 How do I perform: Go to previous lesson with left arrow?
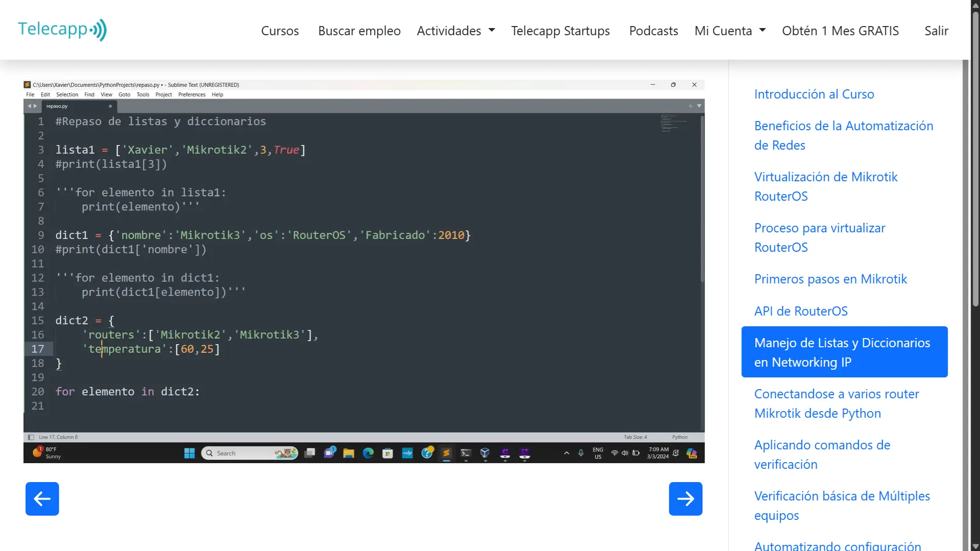(x=42, y=498)
